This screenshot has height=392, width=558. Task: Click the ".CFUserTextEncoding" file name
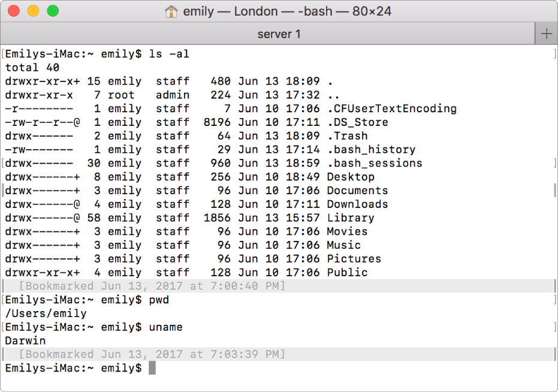tap(391, 108)
